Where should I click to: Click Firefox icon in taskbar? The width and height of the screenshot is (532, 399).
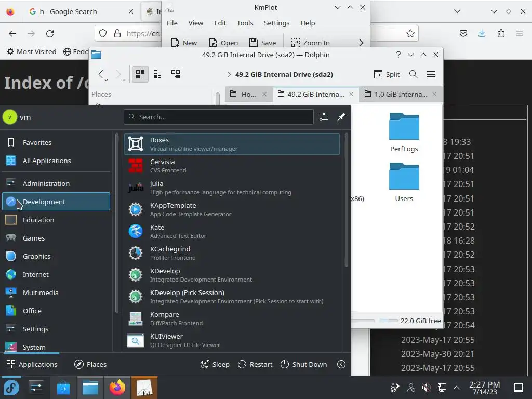[x=117, y=388]
